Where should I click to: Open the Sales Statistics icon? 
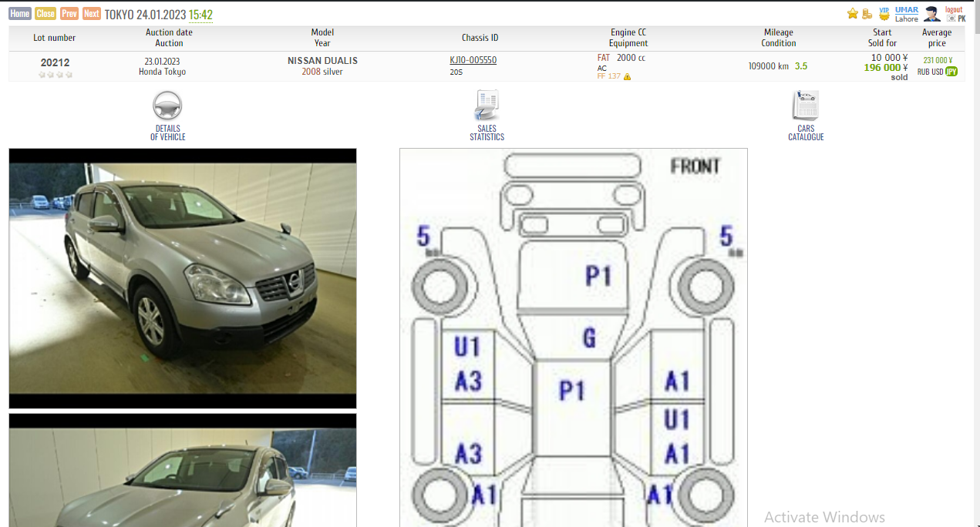[487, 106]
